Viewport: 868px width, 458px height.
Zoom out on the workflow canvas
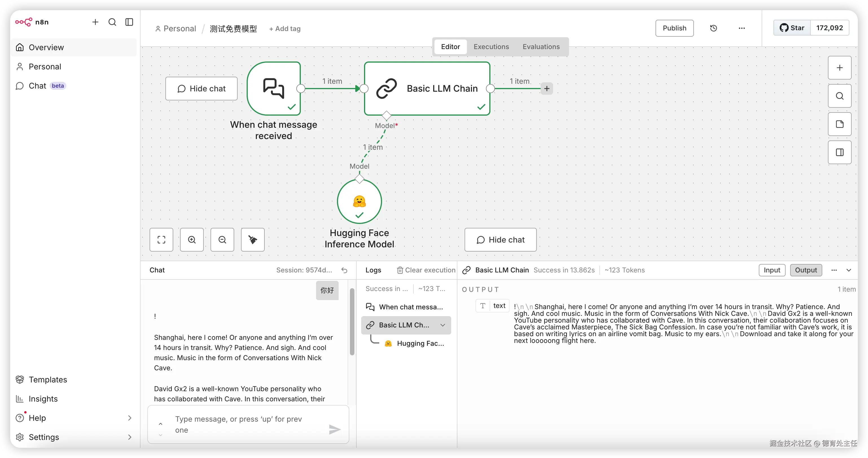222,239
